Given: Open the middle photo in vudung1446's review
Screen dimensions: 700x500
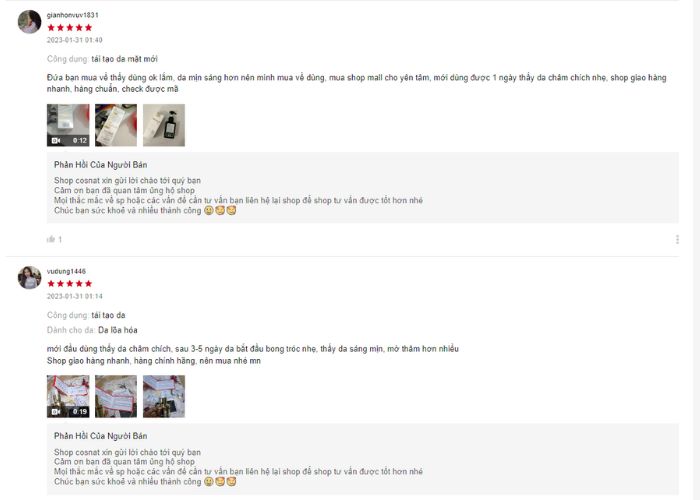Looking at the screenshot, I should tap(116, 396).
